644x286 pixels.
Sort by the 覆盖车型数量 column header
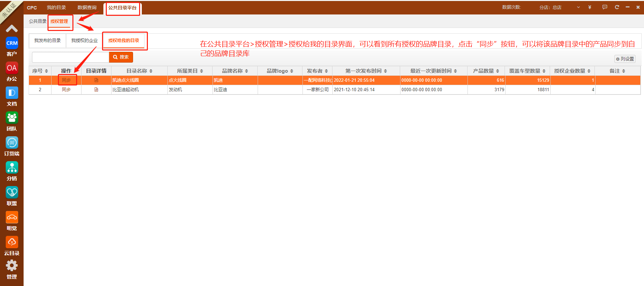click(x=527, y=71)
